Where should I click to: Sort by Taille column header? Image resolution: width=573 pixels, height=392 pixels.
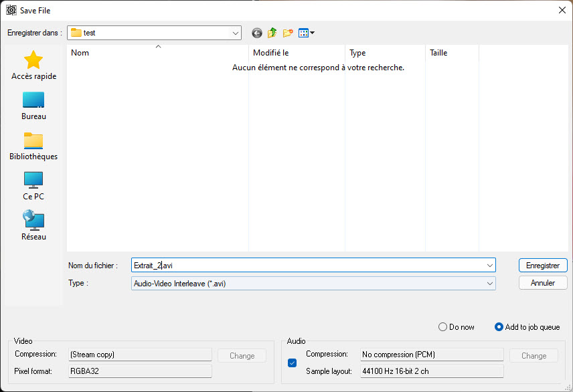[452, 53]
